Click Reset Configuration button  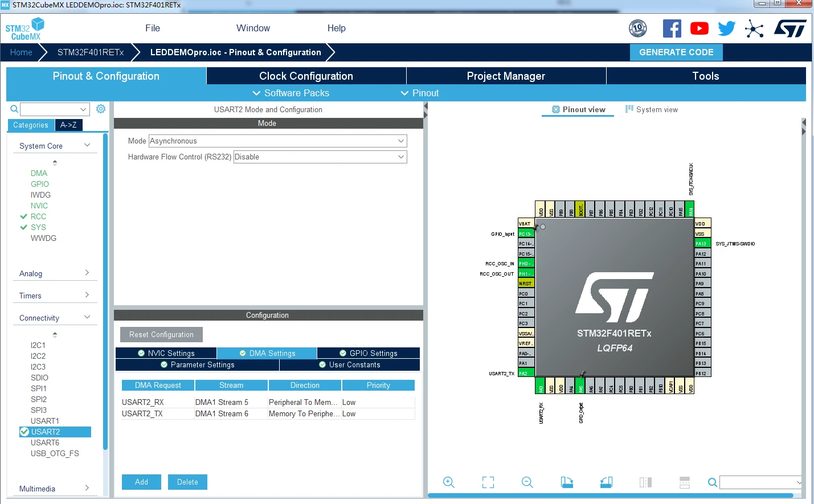click(x=161, y=334)
